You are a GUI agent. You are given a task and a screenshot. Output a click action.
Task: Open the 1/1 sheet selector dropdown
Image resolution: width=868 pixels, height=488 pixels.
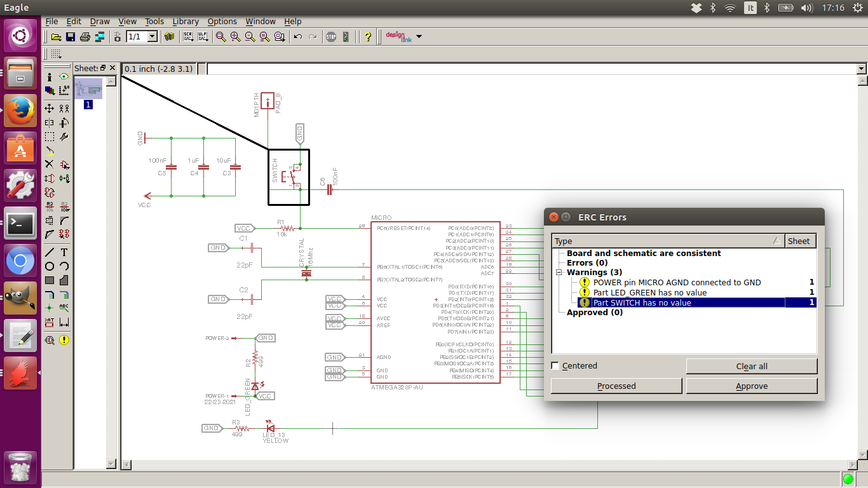[x=153, y=37]
